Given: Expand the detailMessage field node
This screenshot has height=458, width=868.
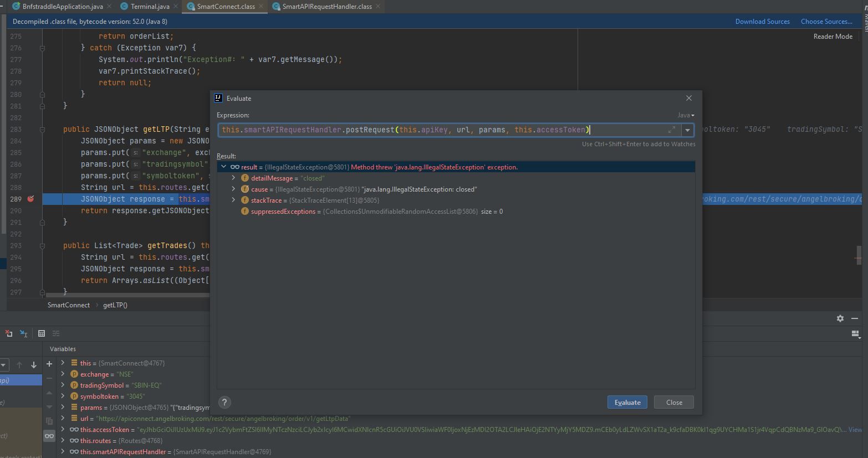Looking at the screenshot, I should tap(233, 178).
